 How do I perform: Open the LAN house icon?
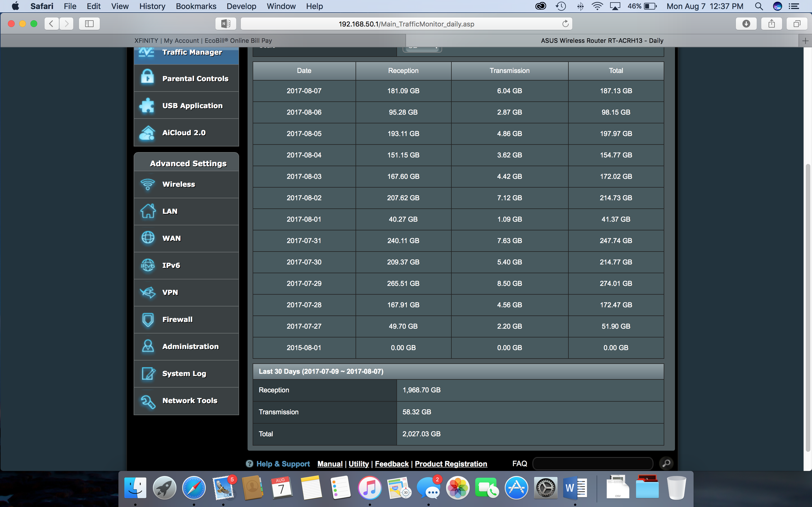148,211
